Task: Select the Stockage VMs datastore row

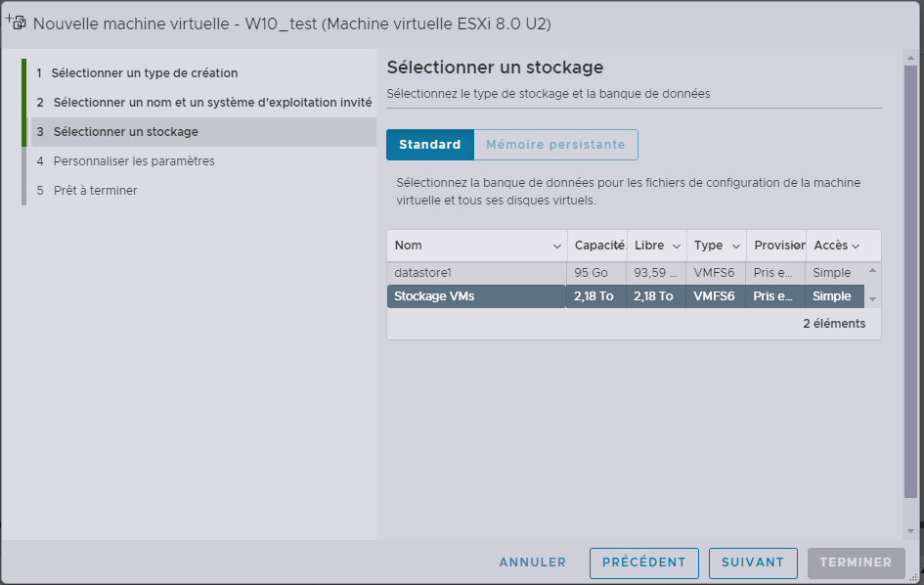Action: (475, 296)
